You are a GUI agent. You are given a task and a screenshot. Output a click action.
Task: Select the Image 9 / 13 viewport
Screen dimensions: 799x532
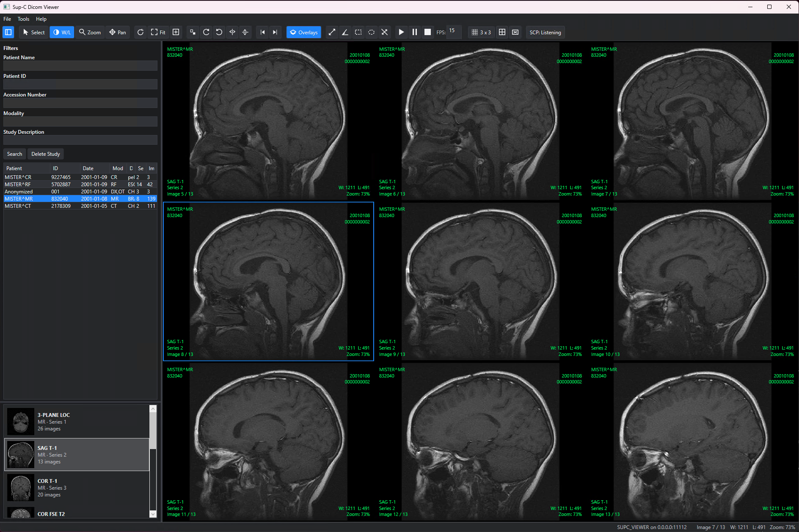pyautogui.click(x=480, y=281)
